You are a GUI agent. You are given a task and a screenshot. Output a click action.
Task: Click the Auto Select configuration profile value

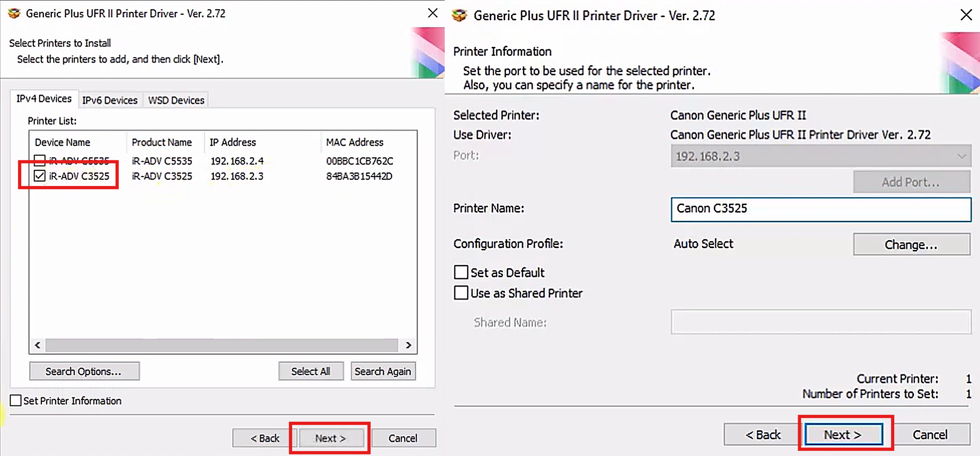point(703,244)
